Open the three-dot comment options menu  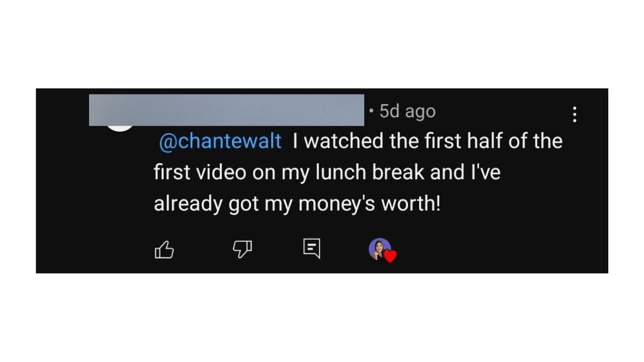pos(575,115)
